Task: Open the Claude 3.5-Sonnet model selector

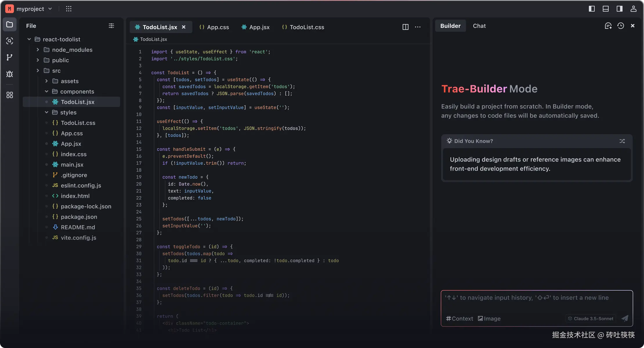Action: coord(591,318)
